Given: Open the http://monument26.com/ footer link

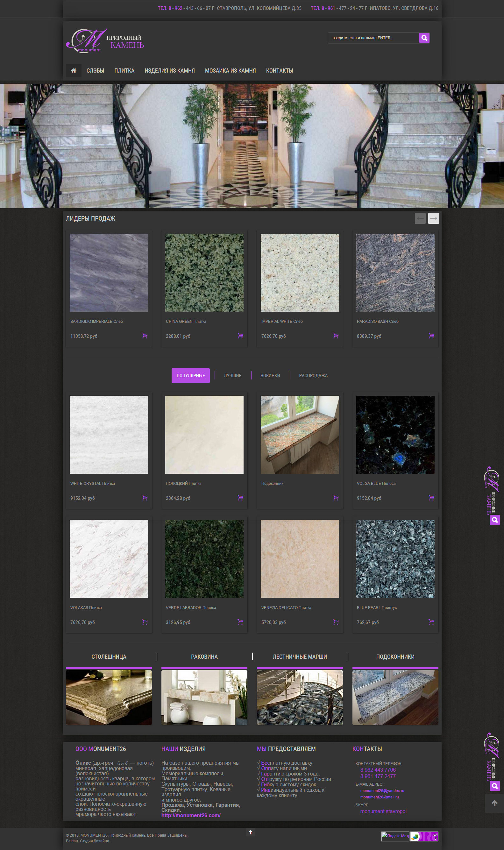Looking at the screenshot, I should point(191,815).
